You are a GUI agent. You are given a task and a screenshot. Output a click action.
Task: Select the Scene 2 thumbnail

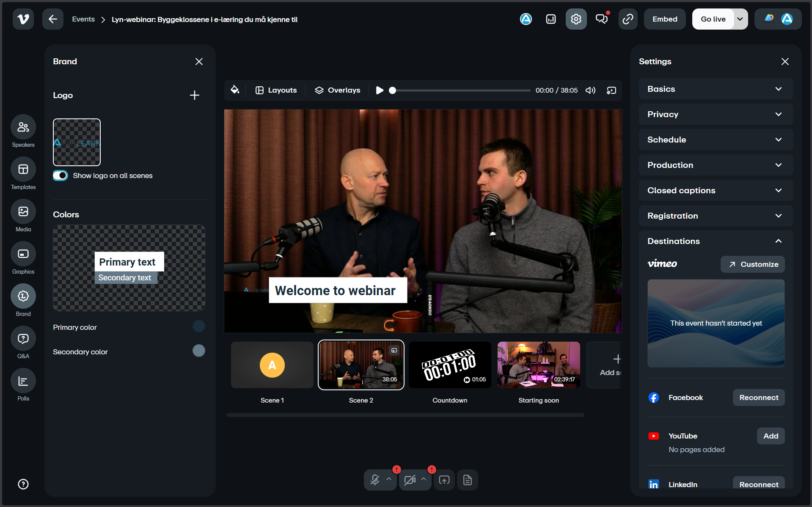(x=361, y=365)
